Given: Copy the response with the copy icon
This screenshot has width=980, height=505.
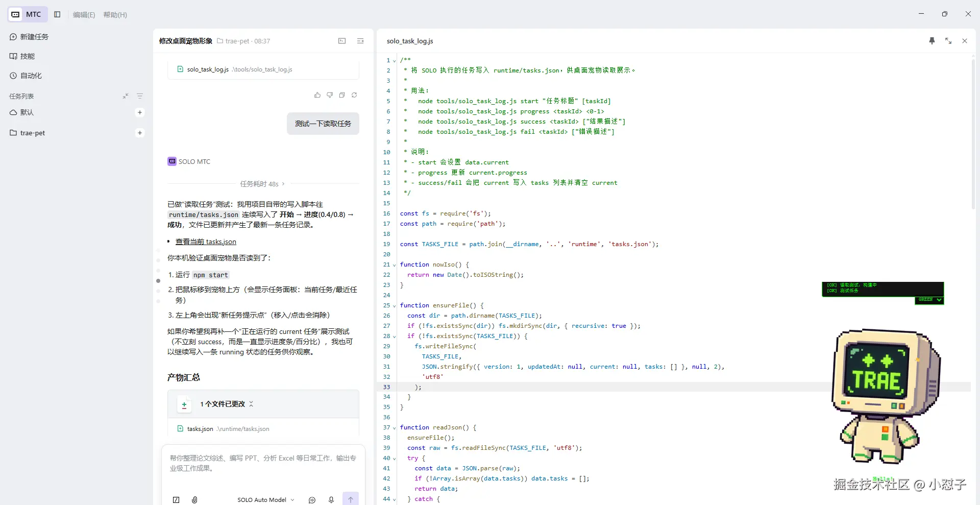Looking at the screenshot, I should tap(342, 95).
